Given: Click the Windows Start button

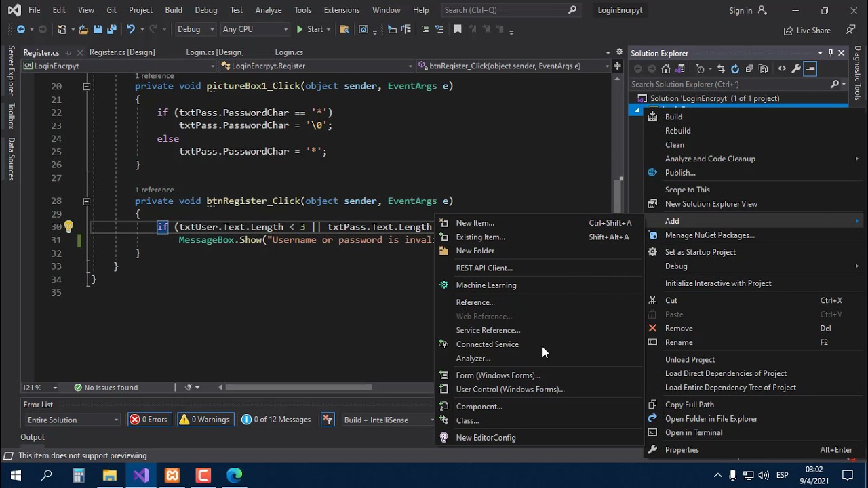Looking at the screenshot, I should 16,475.
